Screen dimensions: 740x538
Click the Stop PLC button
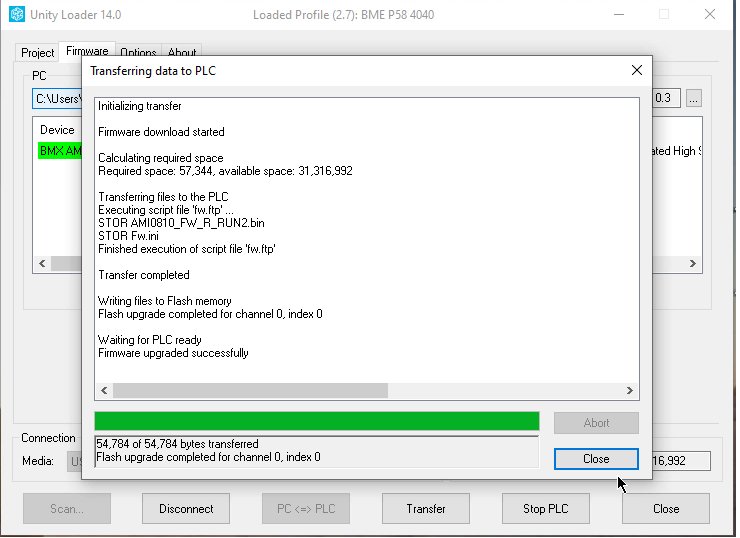click(546, 509)
